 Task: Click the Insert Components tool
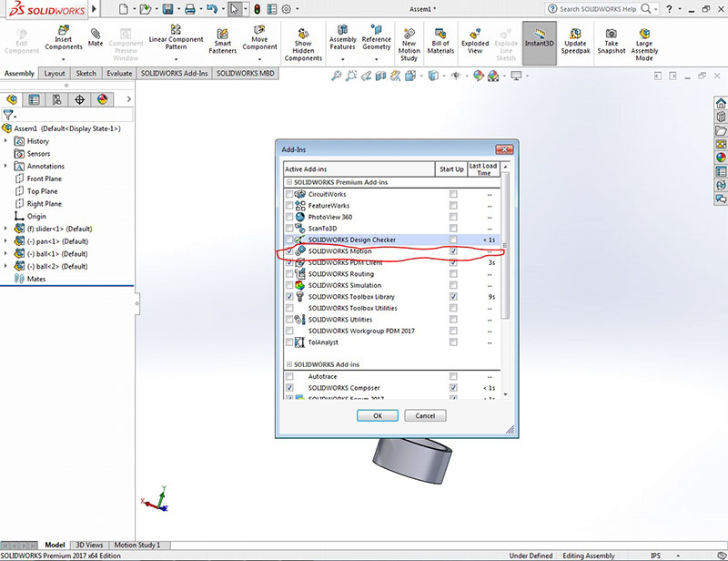[x=63, y=37]
